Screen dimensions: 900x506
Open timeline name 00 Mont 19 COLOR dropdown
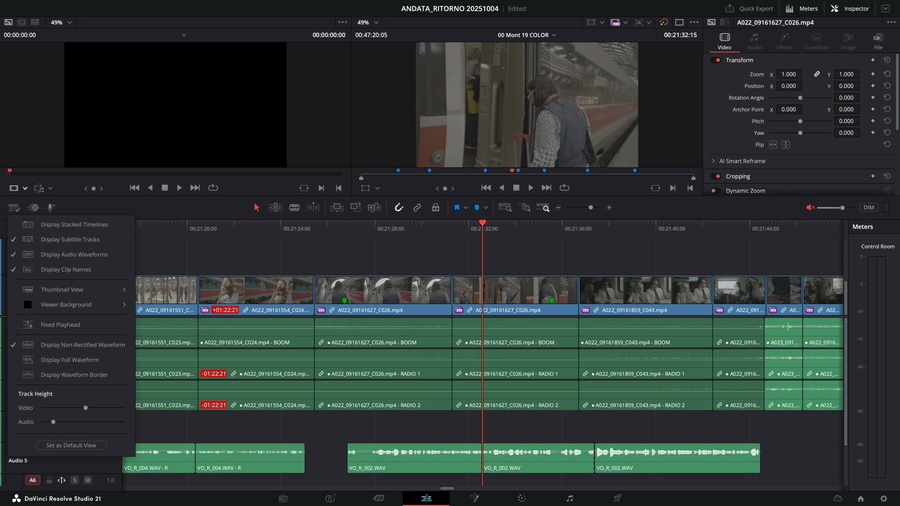pos(526,35)
